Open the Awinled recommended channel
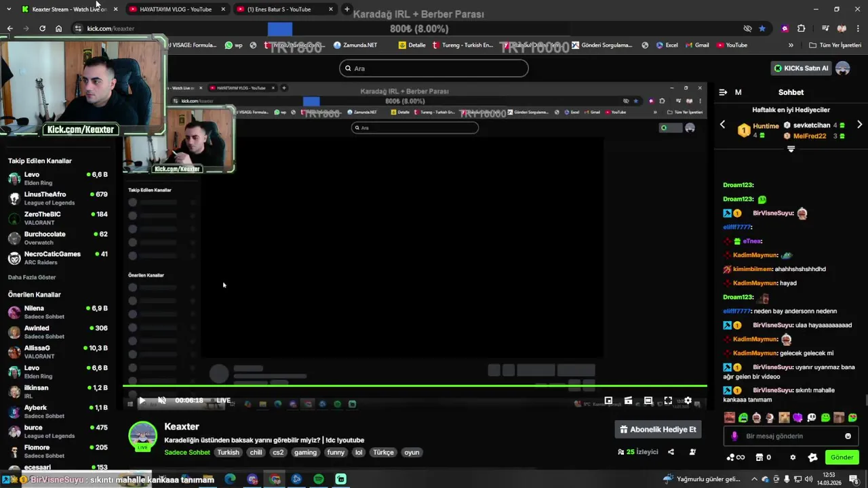 click(x=58, y=332)
